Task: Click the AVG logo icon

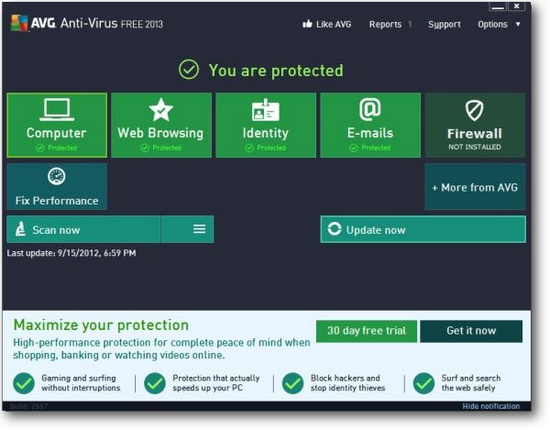Action: pyautogui.click(x=19, y=23)
